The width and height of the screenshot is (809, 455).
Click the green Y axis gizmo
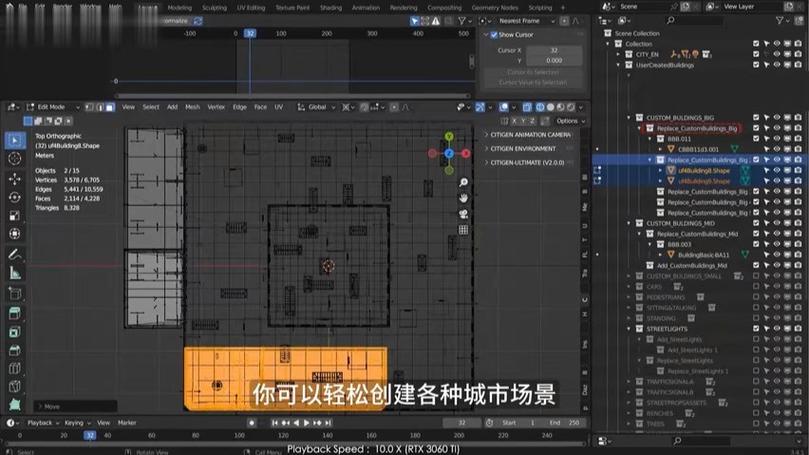click(449, 136)
